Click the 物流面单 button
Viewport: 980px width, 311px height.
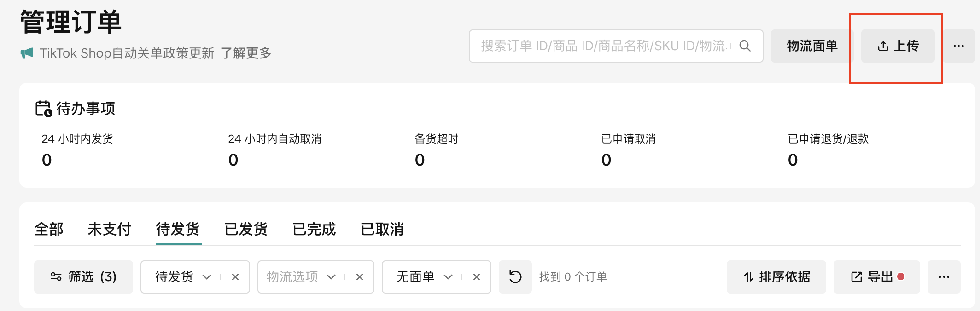tap(812, 46)
